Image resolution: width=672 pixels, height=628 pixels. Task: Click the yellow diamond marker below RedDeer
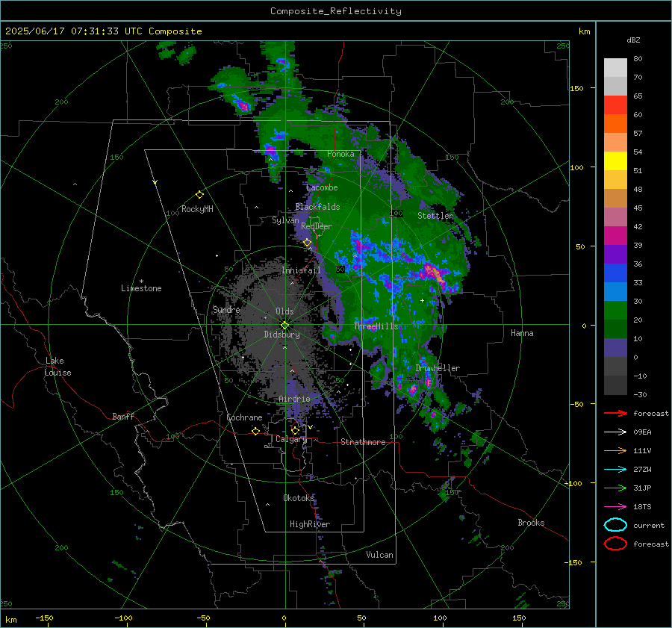click(308, 243)
